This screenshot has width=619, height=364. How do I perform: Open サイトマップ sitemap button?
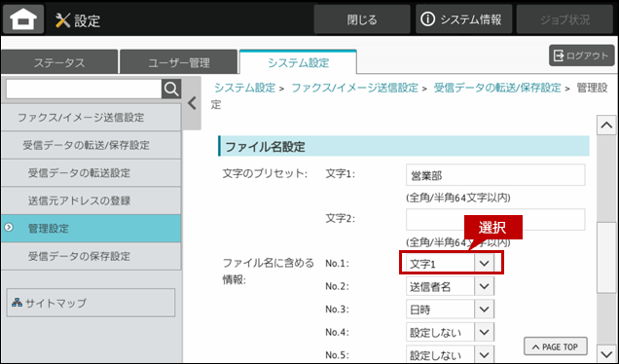coord(91,303)
